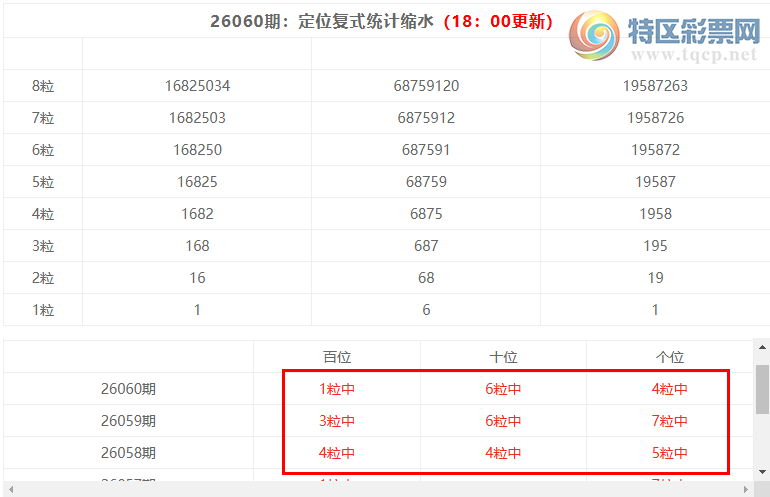Select period label 26058期
Screen dimensions: 770x497
click(x=128, y=453)
